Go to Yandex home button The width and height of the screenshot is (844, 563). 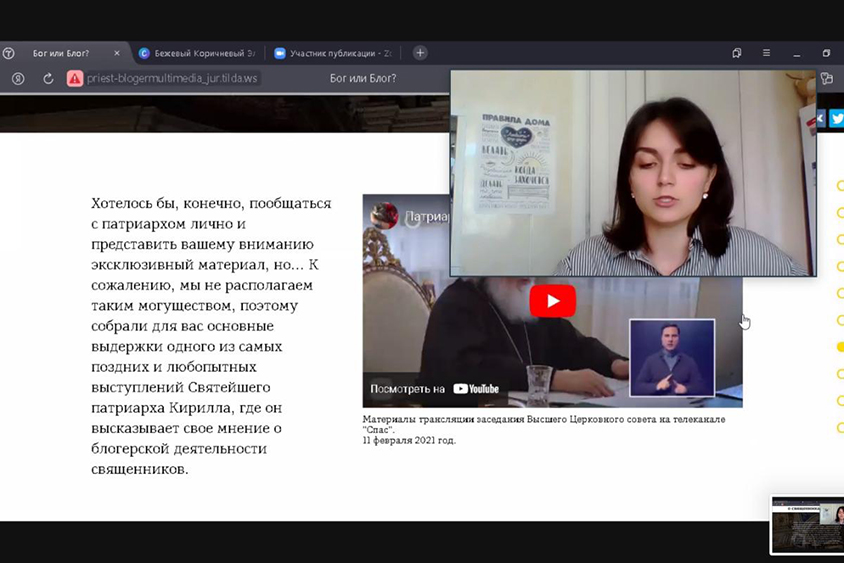click(18, 79)
